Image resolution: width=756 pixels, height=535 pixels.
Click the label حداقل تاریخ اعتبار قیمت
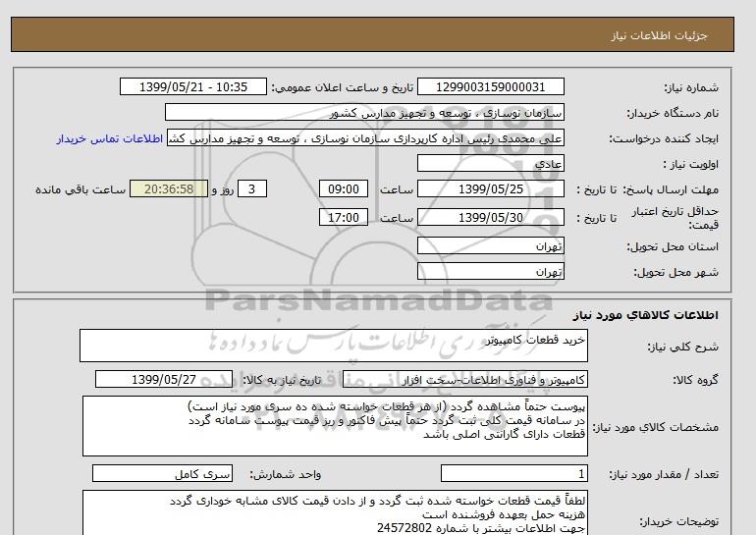click(675, 218)
